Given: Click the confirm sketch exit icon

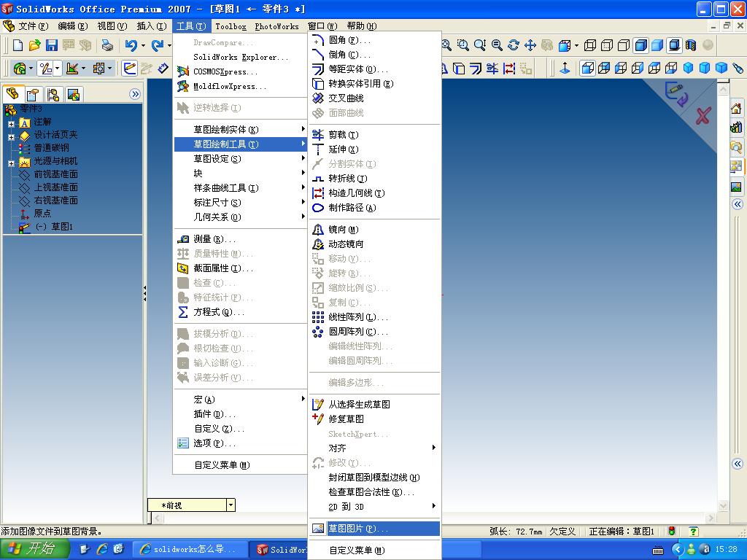Looking at the screenshot, I should [676, 94].
